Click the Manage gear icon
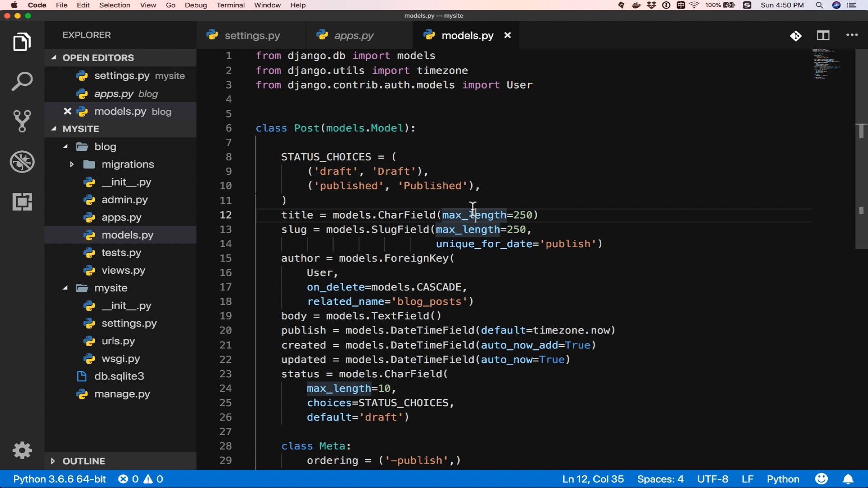This screenshot has height=488, width=868. [x=22, y=450]
